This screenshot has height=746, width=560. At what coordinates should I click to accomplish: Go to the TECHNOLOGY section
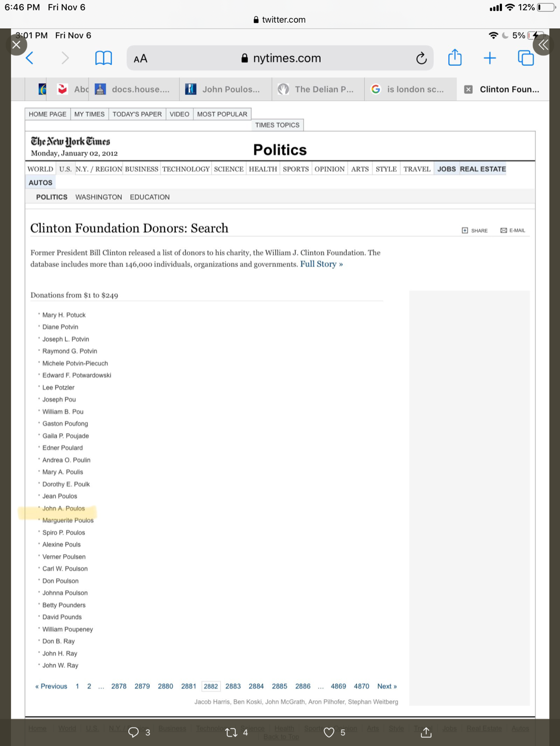pos(186,169)
